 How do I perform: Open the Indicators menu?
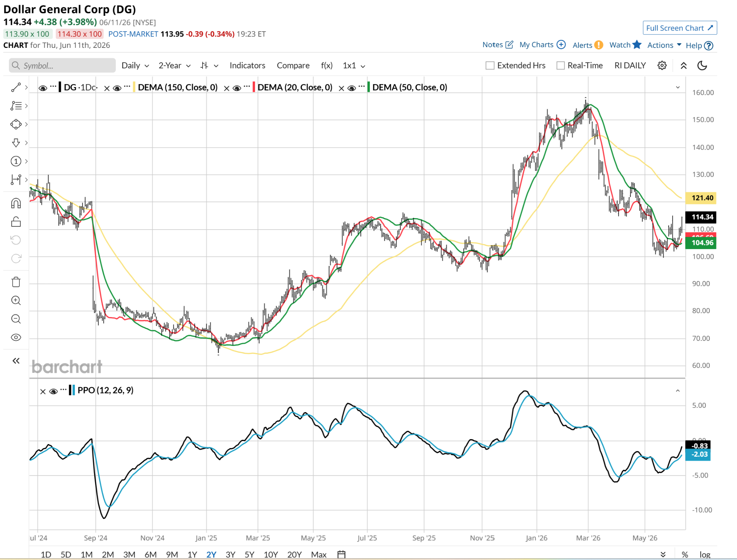click(x=247, y=66)
